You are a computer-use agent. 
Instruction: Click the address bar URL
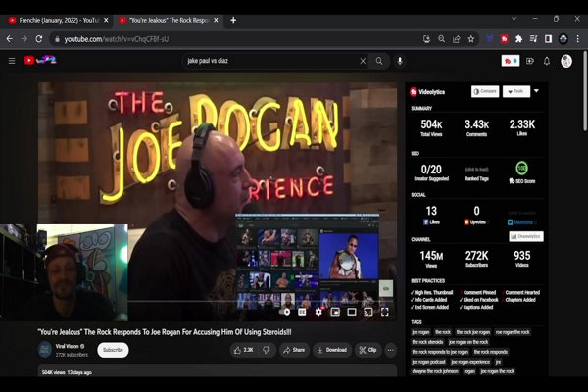116,39
